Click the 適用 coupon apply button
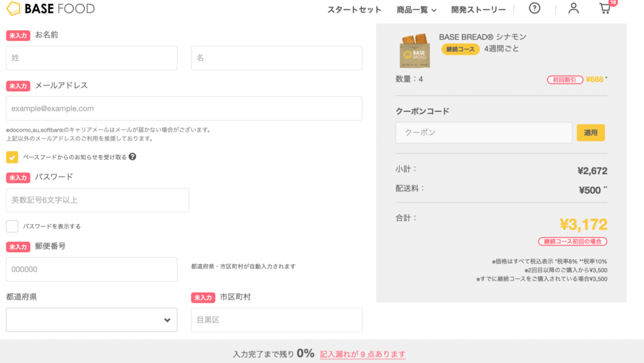Image resolution: width=644 pixels, height=363 pixels. [591, 133]
